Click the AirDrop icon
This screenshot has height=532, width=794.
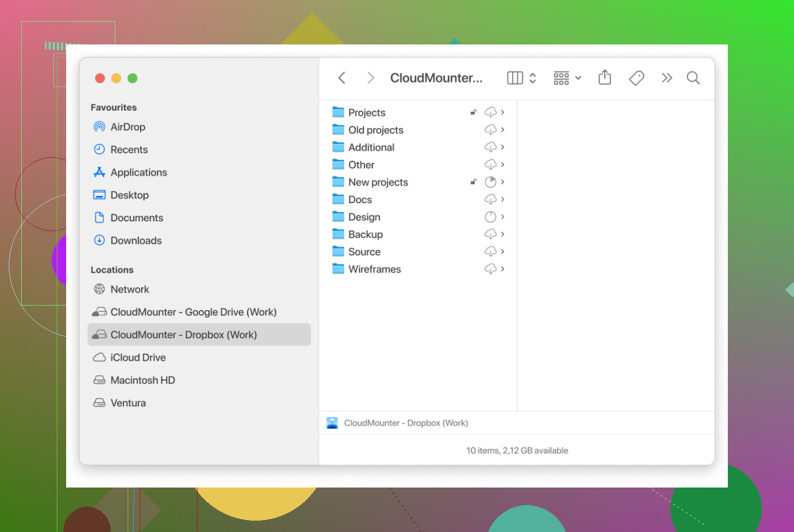(99, 127)
